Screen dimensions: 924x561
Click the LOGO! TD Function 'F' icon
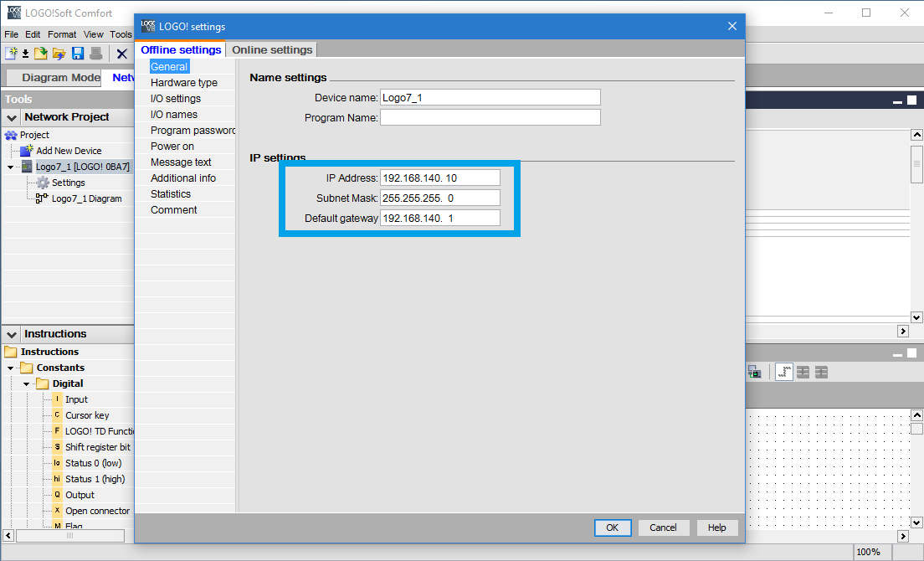(x=57, y=431)
